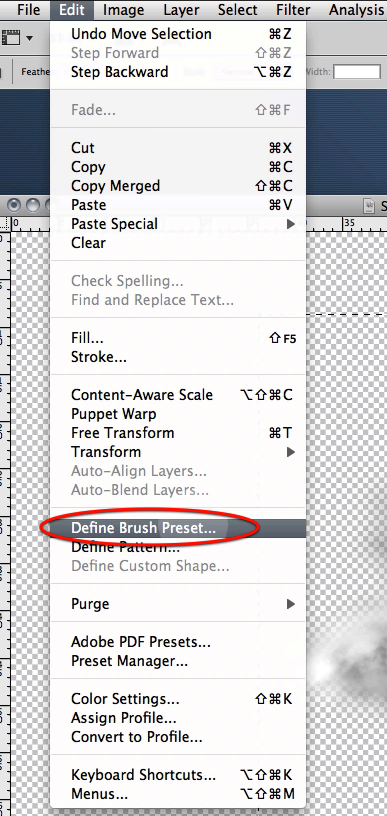Open the marquee tool preset picker icon
This screenshot has width=387, height=816.
(17, 37)
